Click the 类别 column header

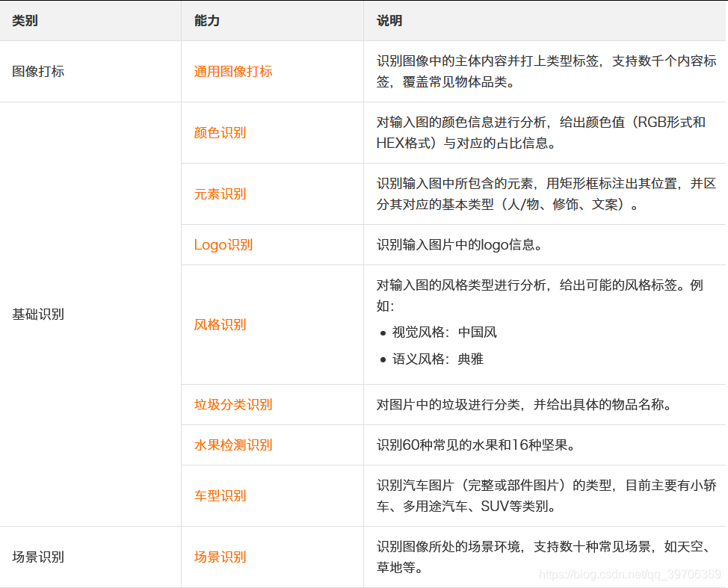point(25,20)
